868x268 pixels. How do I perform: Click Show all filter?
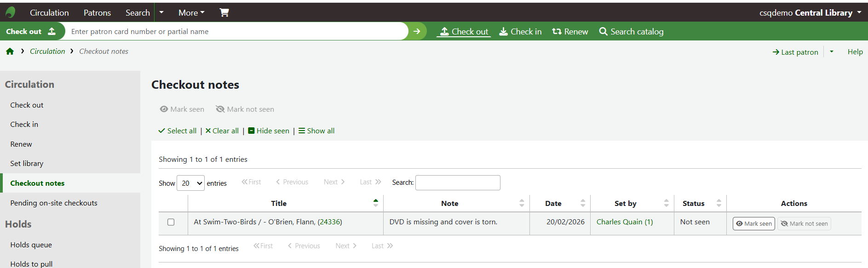point(316,131)
